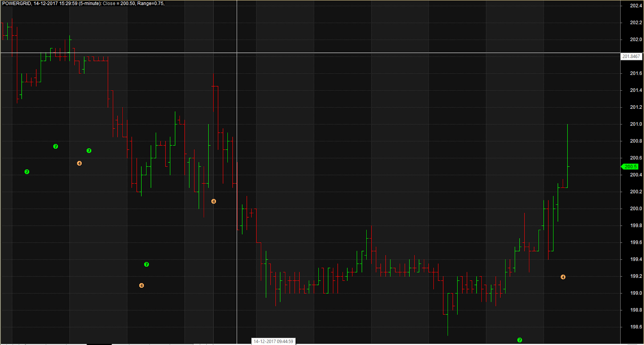The image size is (644, 345).
Task: Click the 201.4 price axis label
Action: coord(636,90)
